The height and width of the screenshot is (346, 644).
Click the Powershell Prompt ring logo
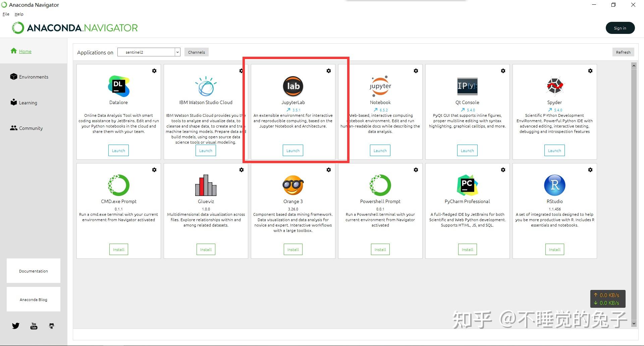(380, 185)
